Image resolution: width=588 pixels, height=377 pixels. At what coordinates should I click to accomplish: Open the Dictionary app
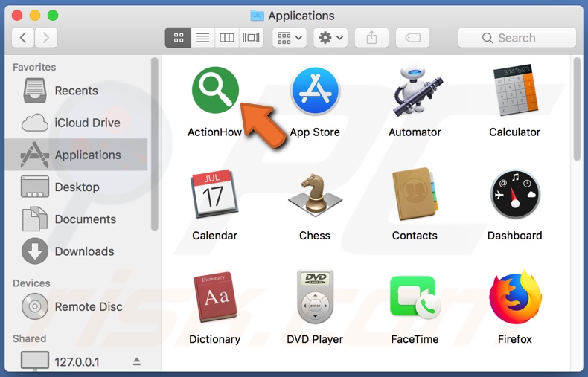(215, 297)
